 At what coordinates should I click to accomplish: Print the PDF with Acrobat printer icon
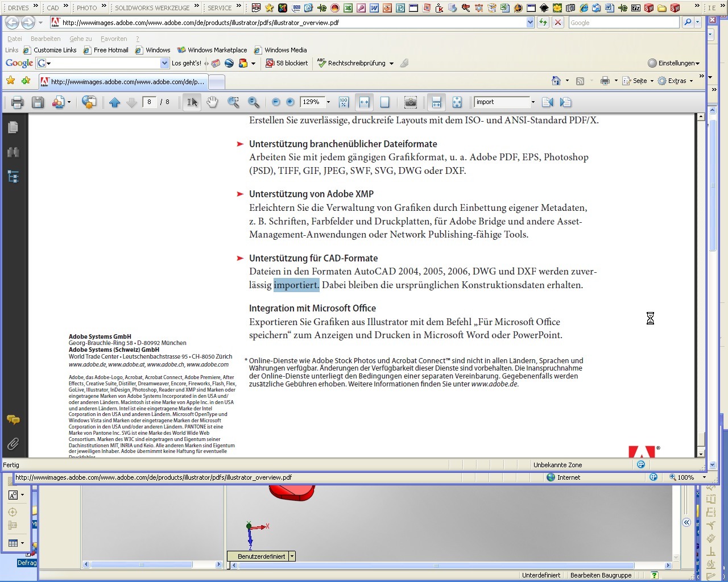pos(18,102)
